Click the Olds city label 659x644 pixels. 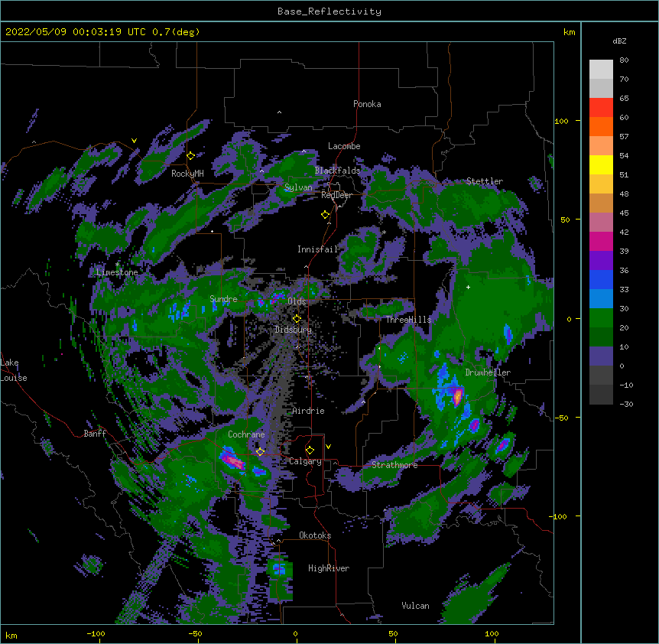tap(297, 301)
